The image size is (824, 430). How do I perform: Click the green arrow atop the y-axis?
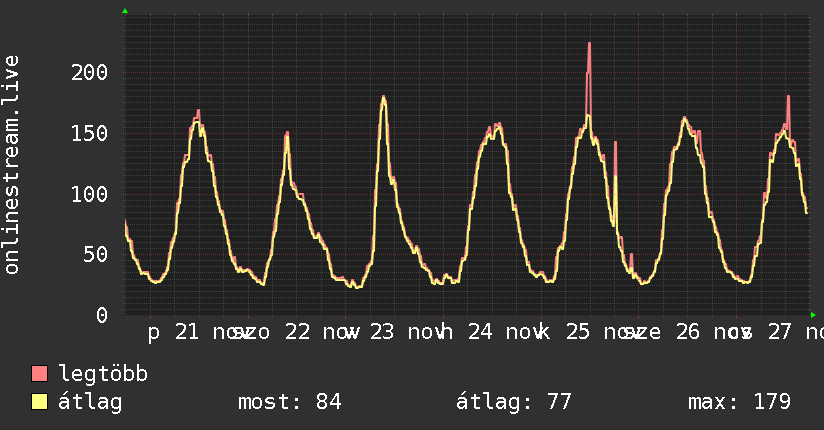pos(125,11)
